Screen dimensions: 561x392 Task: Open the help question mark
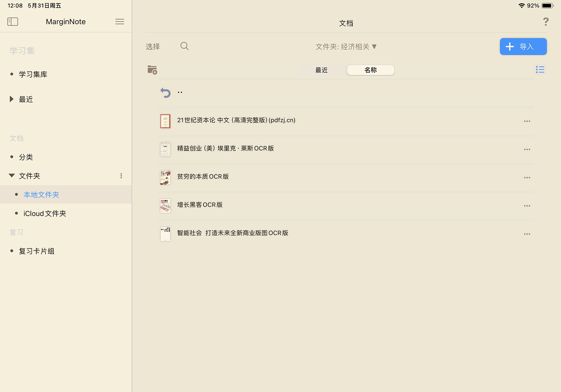pyautogui.click(x=546, y=22)
